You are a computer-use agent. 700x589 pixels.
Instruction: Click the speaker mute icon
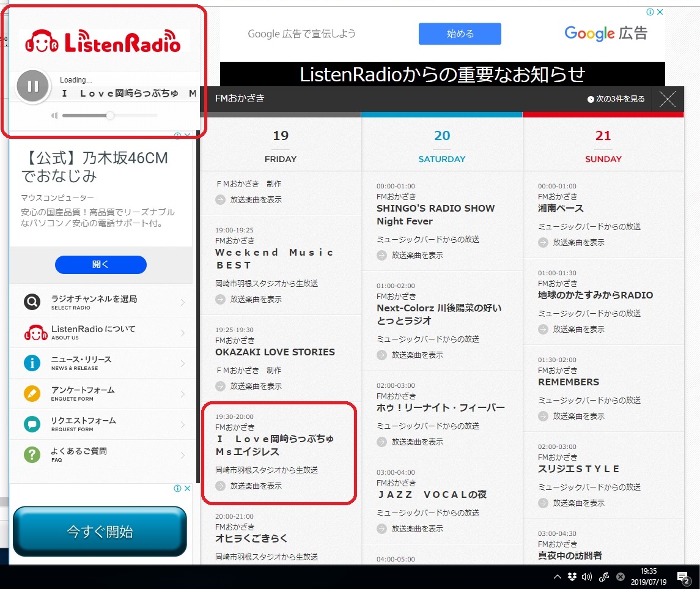(x=54, y=116)
